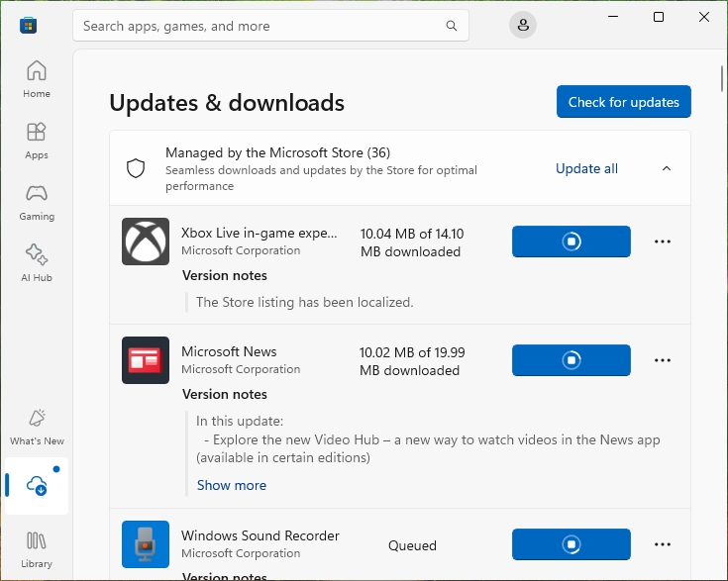Open the Home section in sidebar
Viewport: 728px width, 581px height.
(x=37, y=79)
